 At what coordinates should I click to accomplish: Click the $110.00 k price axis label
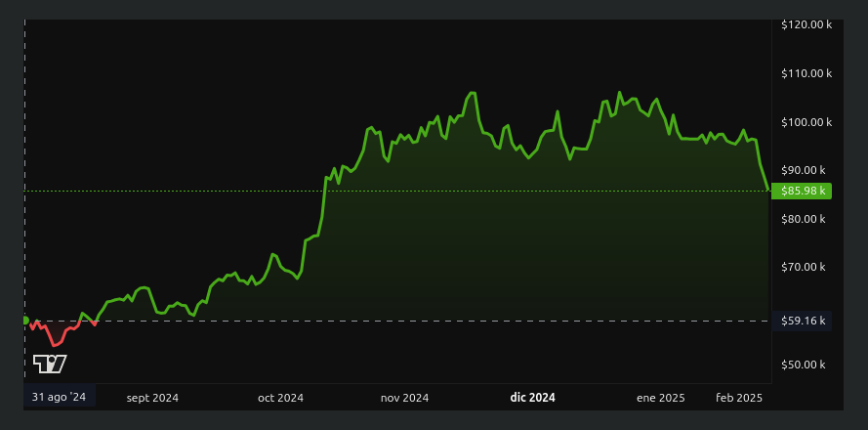click(806, 73)
